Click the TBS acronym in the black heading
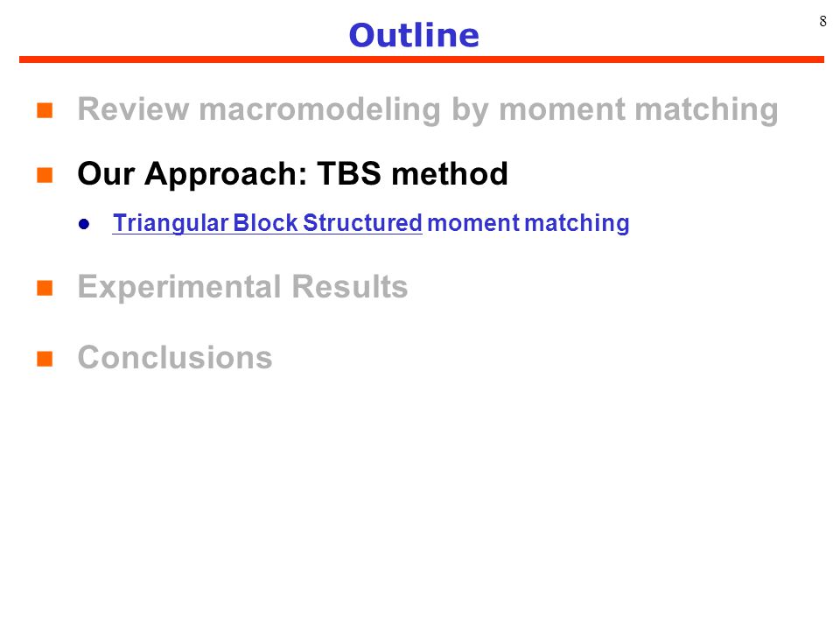 (x=349, y=173)
